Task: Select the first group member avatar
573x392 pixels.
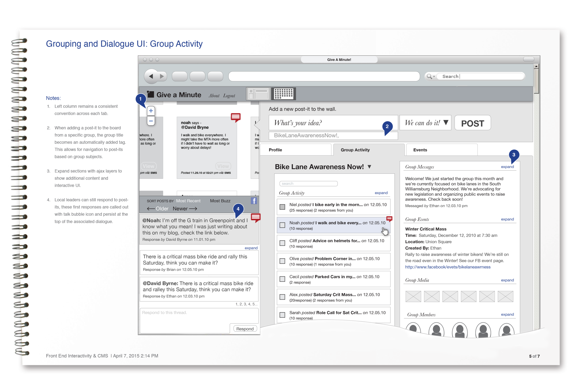Action: pyautogui.click(x=413, y=329)
